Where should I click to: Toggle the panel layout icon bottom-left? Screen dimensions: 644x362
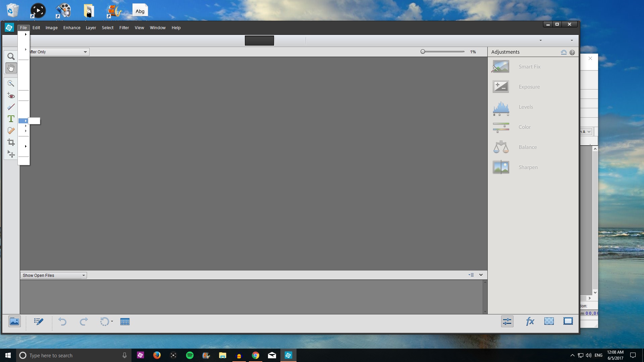coord(125,321)
